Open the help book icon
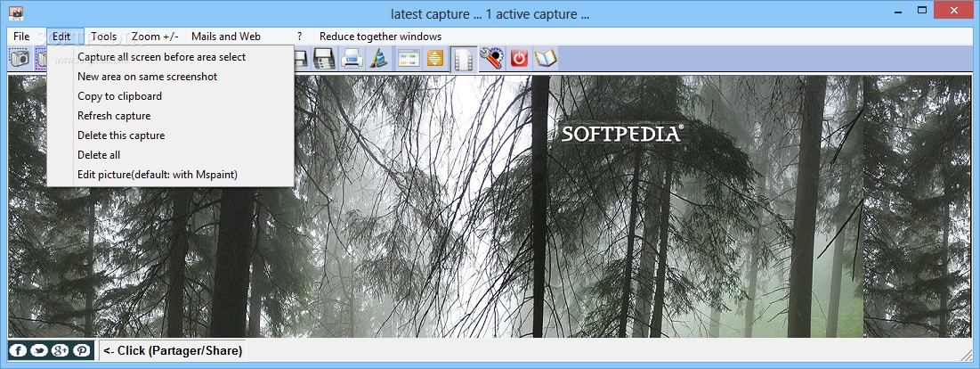Viewport: 980px width, 369px height. [x=545, y=58]
